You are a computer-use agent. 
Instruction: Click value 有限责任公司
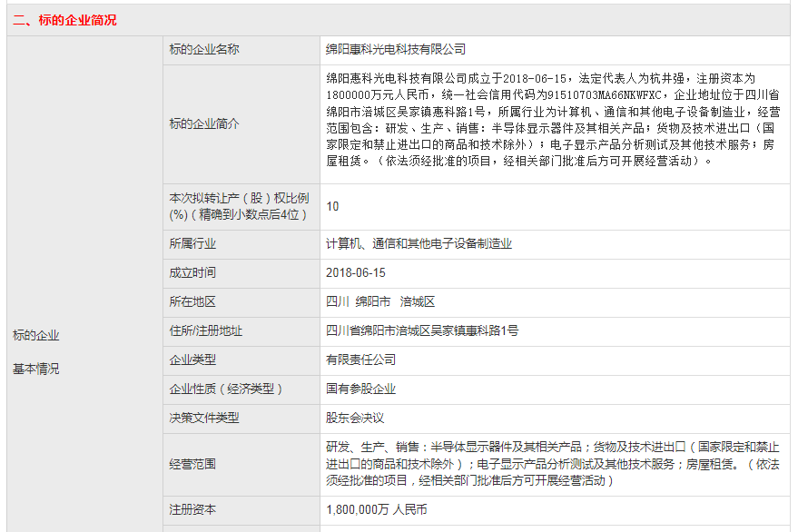coord(360,360)
